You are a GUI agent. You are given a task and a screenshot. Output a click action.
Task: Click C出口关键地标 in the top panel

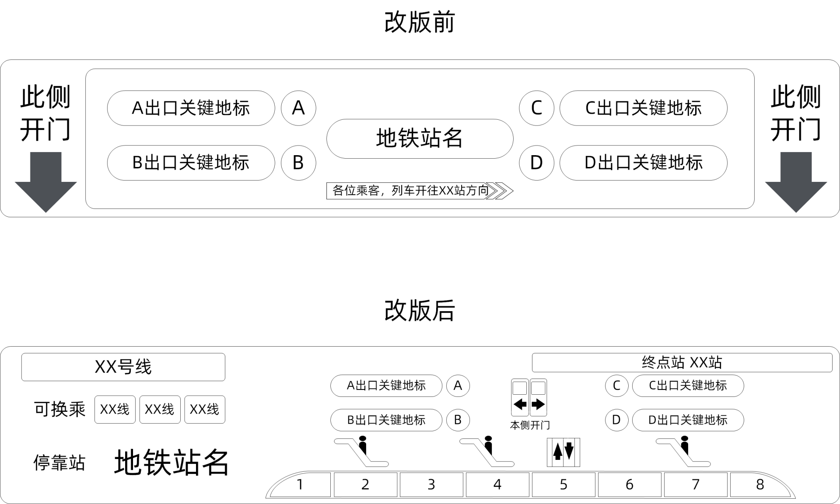[x=643, y=108]
